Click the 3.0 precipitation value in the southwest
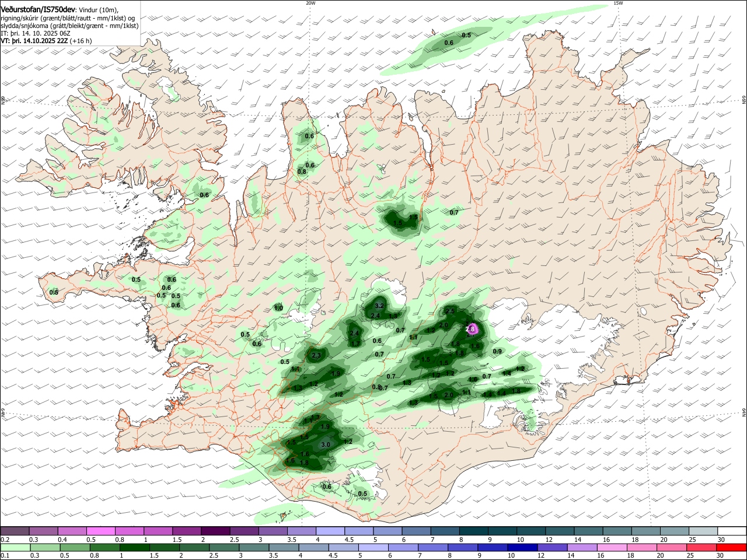The image size is (747, 560). click(x=326, y=444)
